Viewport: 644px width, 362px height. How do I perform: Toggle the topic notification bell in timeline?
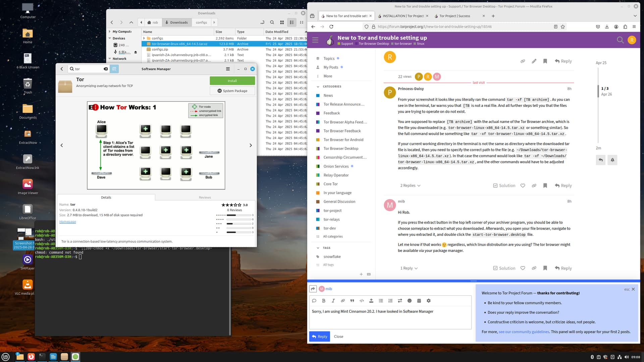612,160
